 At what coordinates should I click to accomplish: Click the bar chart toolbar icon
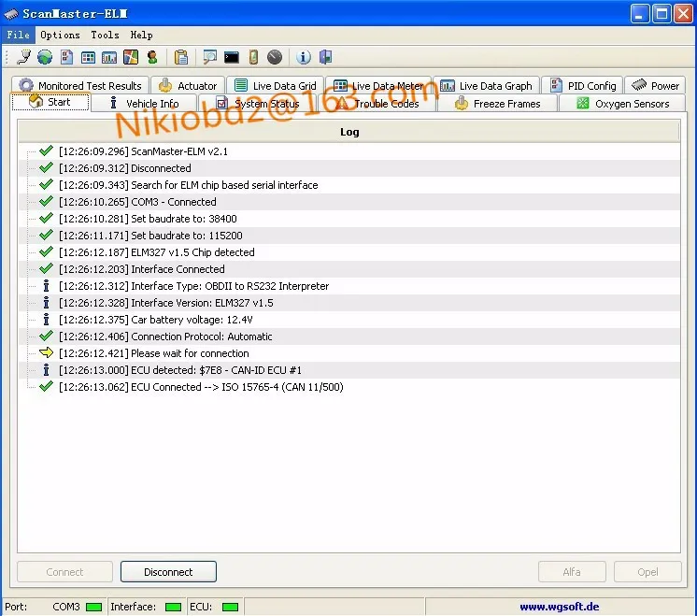(109, 57)
